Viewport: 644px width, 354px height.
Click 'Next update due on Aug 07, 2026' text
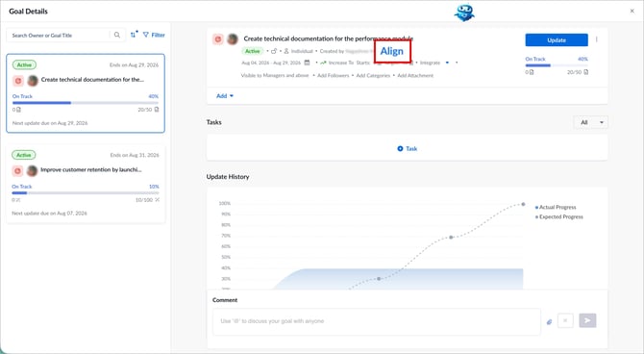tap(49, 213)
